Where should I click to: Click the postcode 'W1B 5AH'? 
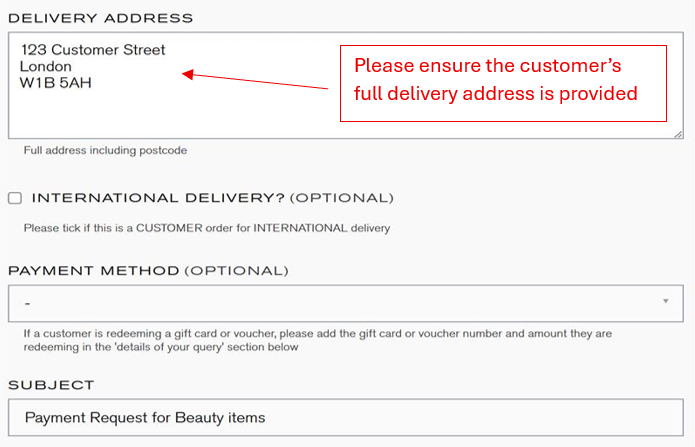pos(55,84)
